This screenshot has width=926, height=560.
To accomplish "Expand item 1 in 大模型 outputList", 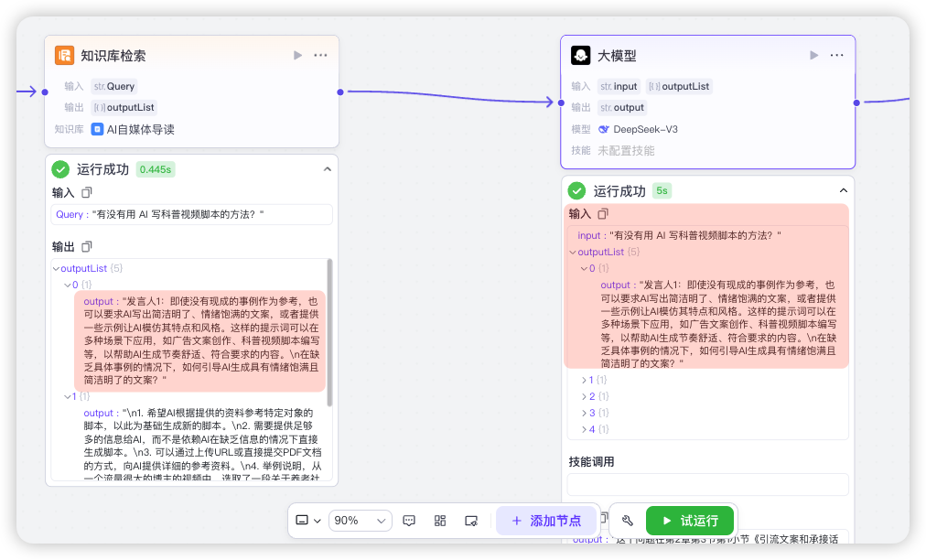I will point(584,380).
